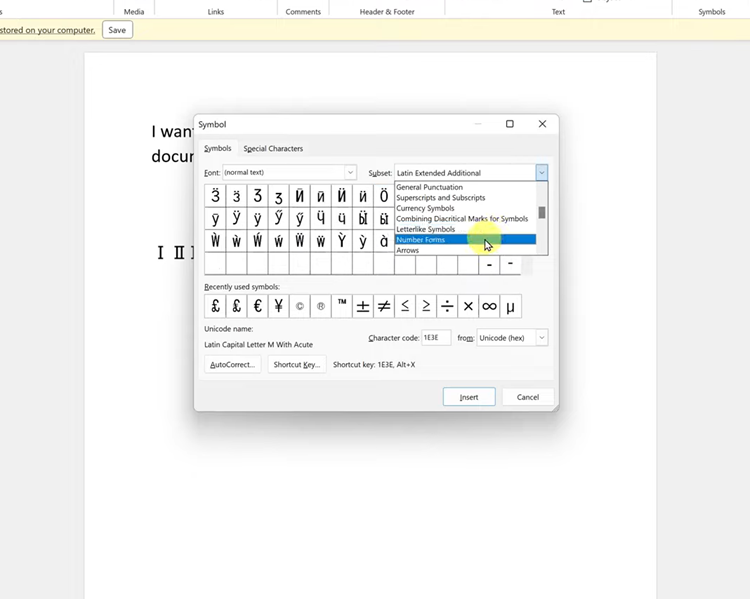The image size is (750, 599).
Task: Follow the 'stored on your computer' link
Action: [47, 30]
